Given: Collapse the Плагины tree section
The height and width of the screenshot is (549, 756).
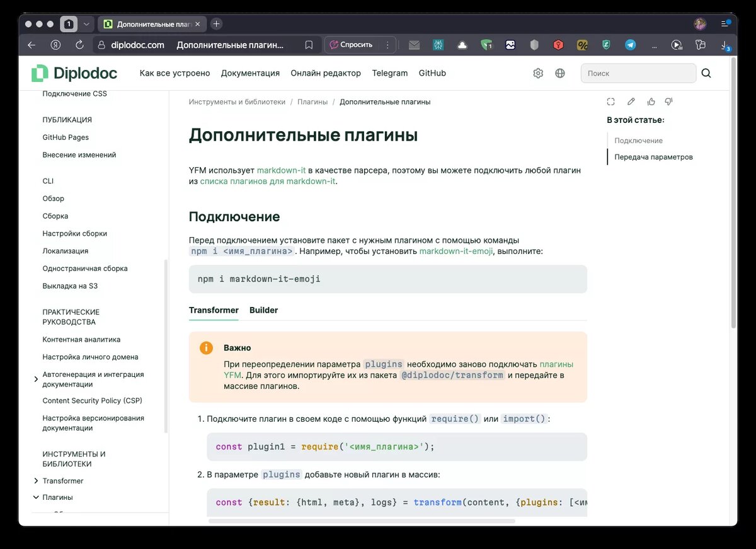Looking at the screenshot, I should click(36, 497).
